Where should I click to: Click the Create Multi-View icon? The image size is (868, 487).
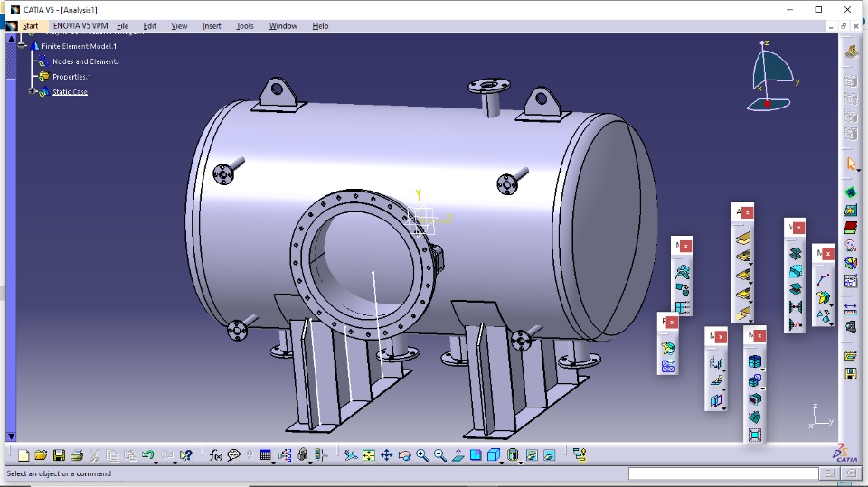click(476, 454)
